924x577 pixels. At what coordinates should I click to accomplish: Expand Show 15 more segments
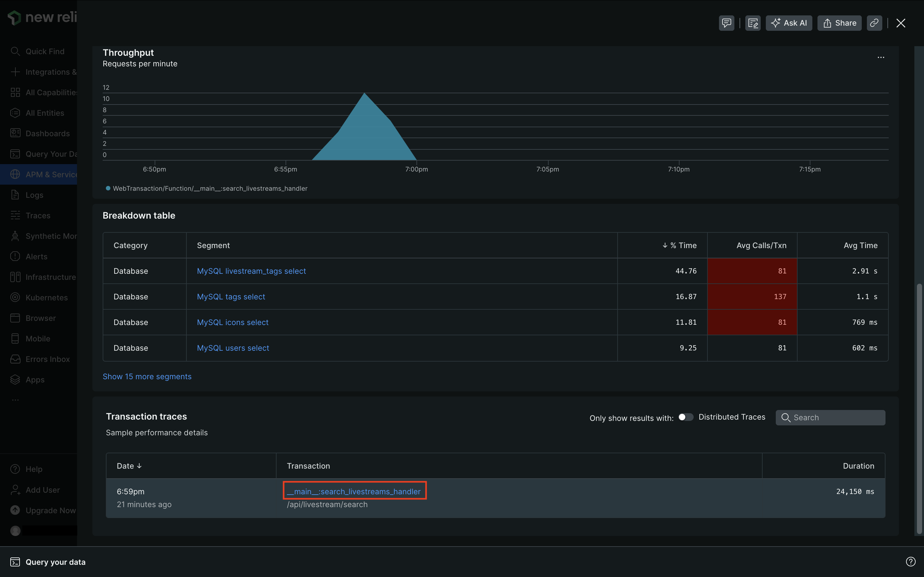(147, 377)
